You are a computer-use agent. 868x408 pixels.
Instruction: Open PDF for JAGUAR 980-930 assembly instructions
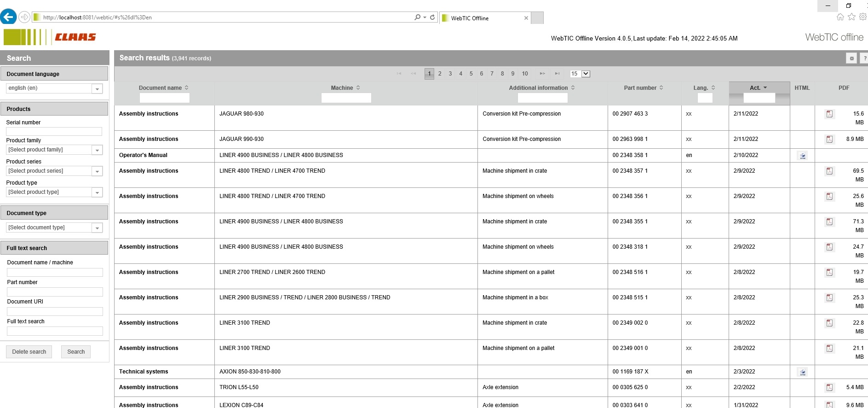click(829, 114)
